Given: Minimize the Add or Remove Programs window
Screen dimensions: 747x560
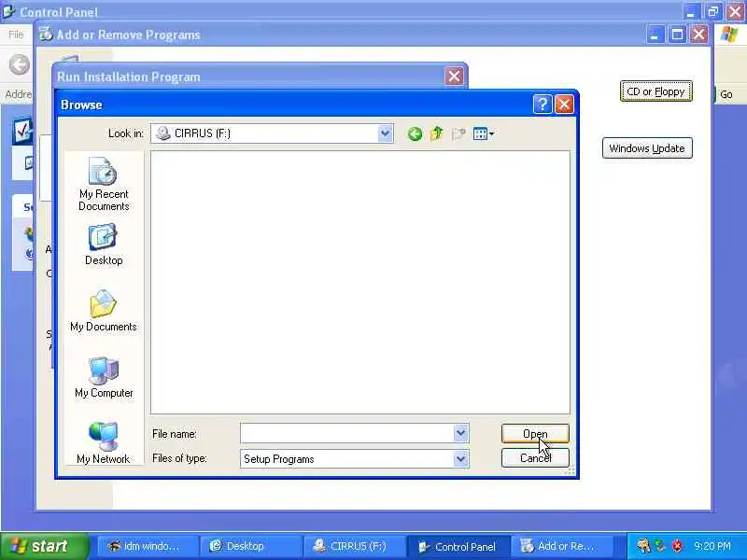Looking at the screenshot, I should [x=655, y=35].
